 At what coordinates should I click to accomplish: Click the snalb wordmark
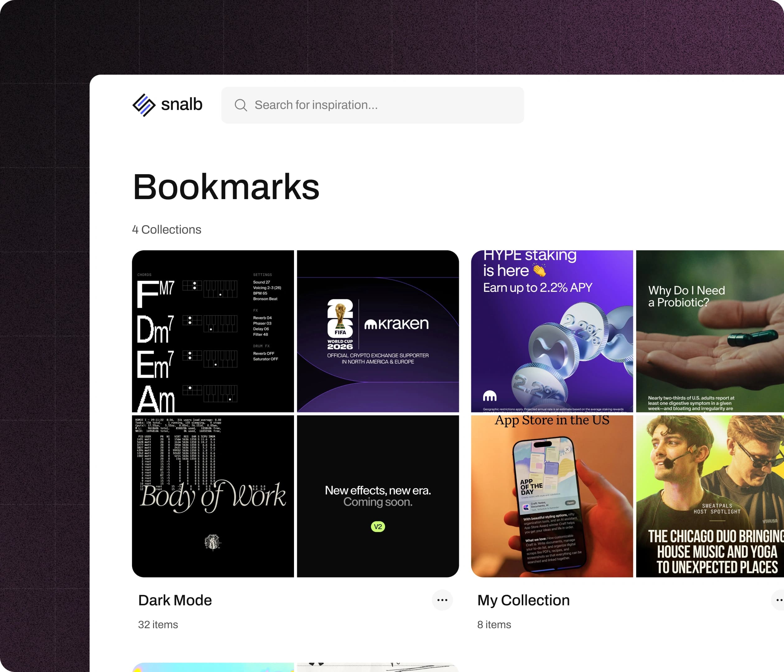(x=182, y=105)
